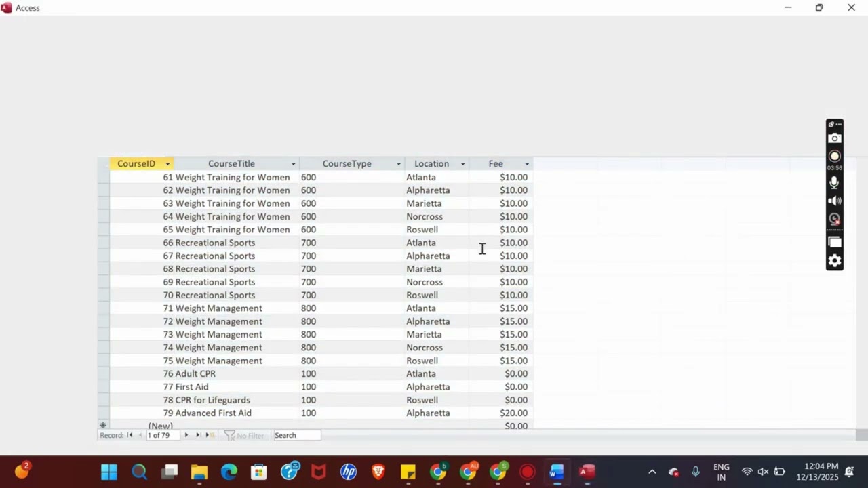Select the row selector for course 61

tap(103, 177)
